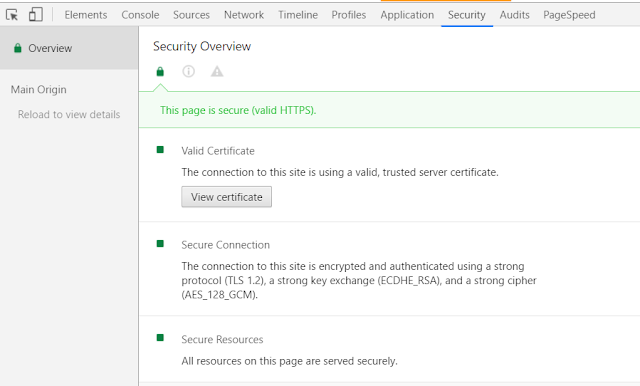Click the green square next to Valid Certificate

[x=160, y=150]
